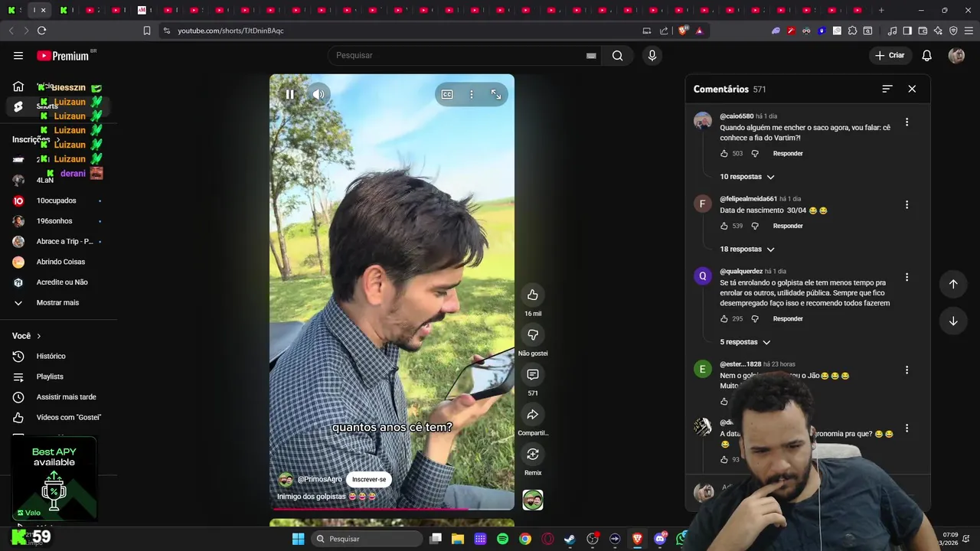Subscribe to PrimosAgro (Inscrever-se)
980x551 pixels.
pyautogui.click(x=369, y=479)
